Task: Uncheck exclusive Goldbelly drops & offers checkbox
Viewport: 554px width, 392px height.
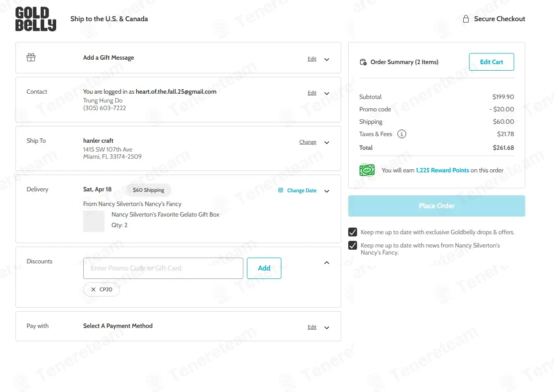Action: click(353, 232)
